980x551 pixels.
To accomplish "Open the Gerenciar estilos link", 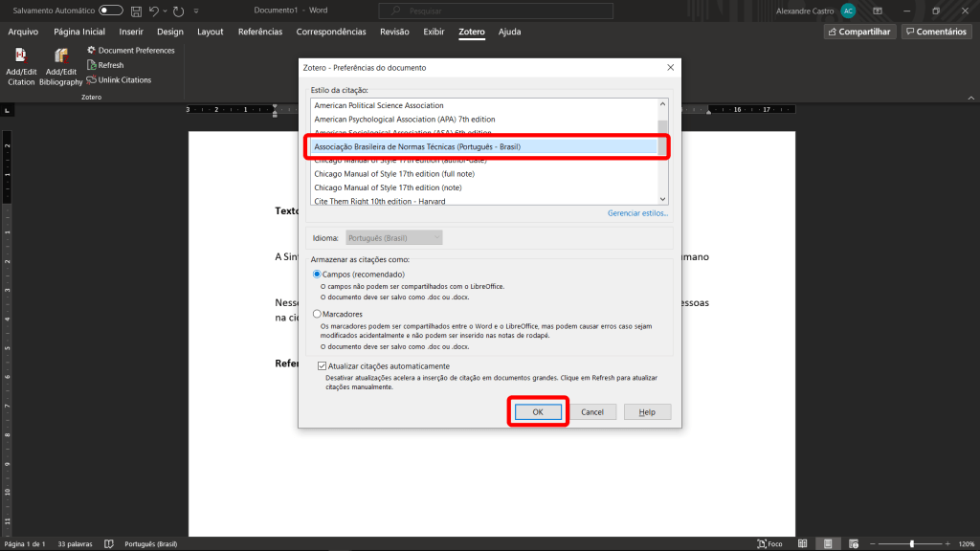I will point(637,213).
